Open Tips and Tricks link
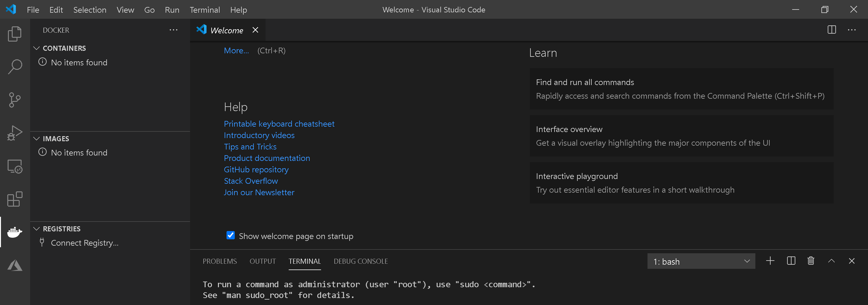 tap(250, 147)
